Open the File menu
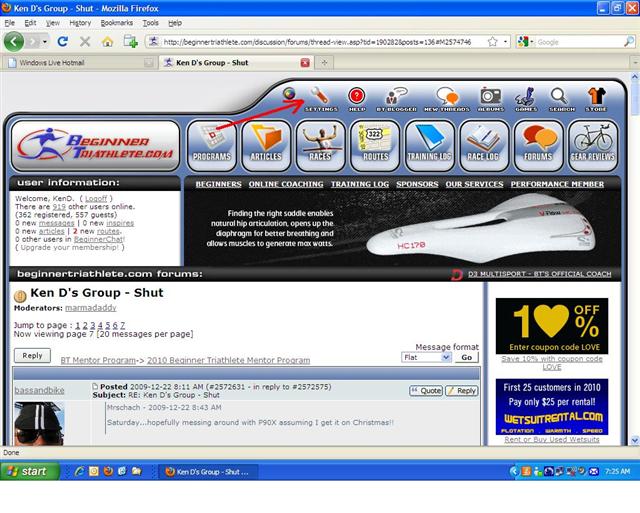640x513 pixels. [x=9, y=23]
